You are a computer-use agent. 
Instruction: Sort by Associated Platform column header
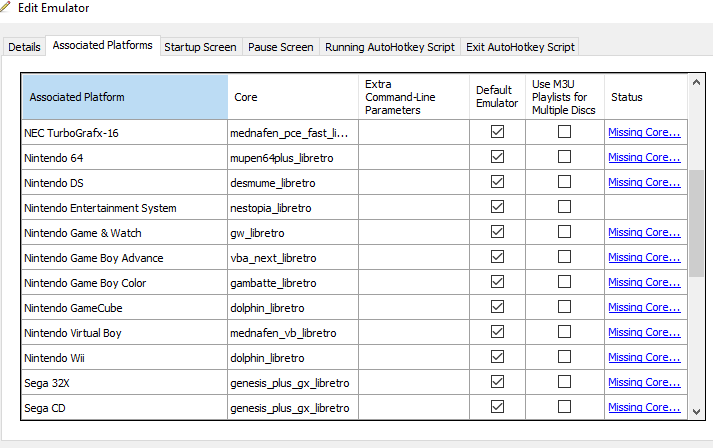125,97
